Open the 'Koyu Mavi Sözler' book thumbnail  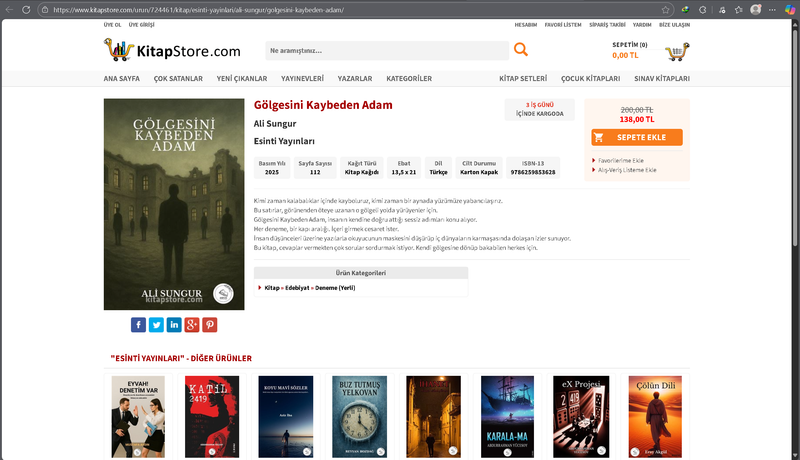click(x=286, y=417)
